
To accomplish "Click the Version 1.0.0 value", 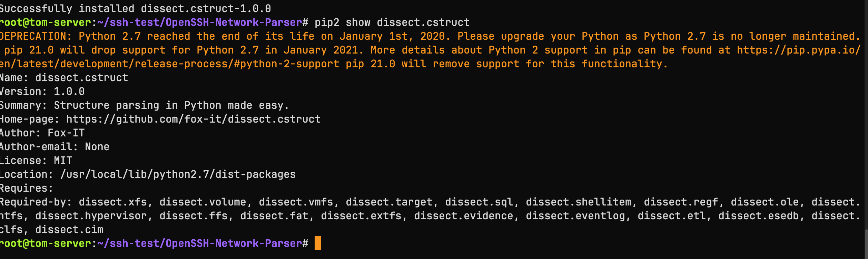I will click(x=69, y=92).
